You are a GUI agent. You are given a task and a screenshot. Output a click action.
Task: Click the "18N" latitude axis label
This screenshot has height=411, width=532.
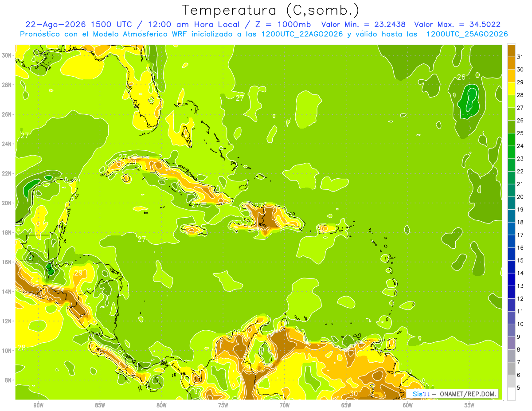7,232
